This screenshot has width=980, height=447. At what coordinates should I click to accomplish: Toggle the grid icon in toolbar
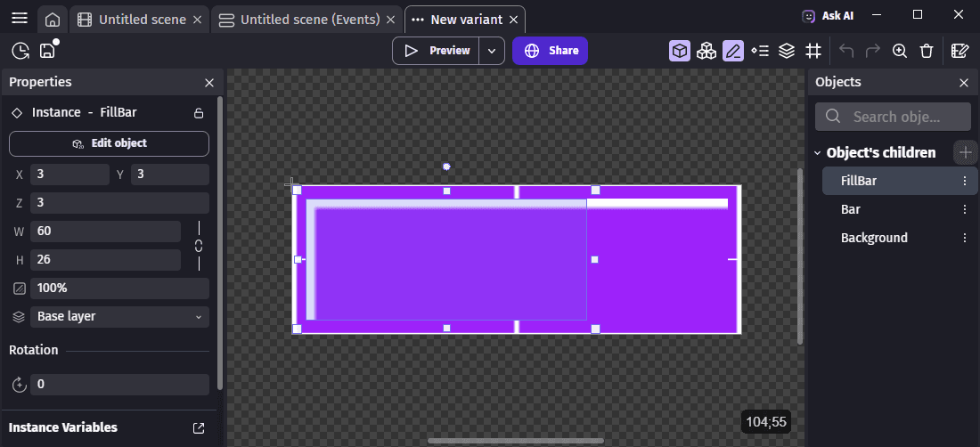click(813, 51)
